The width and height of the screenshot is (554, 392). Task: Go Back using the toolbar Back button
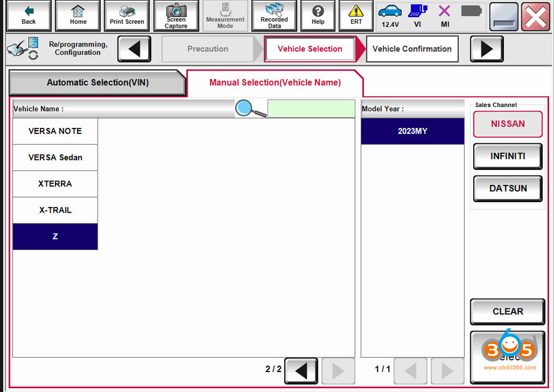29,16
